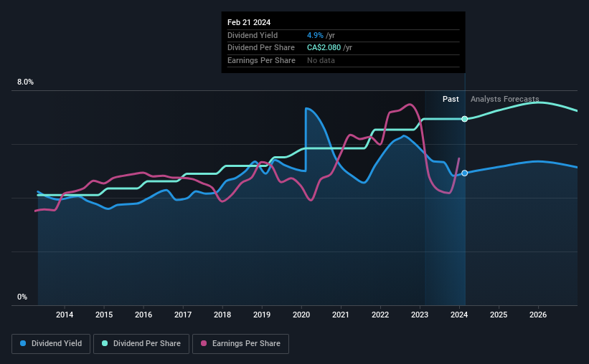Image resolution: width=589 pixels, height=364 pixels.
Task: Click the 4.9% Dividend Yield tooltip value
Action: coord(315,35)
